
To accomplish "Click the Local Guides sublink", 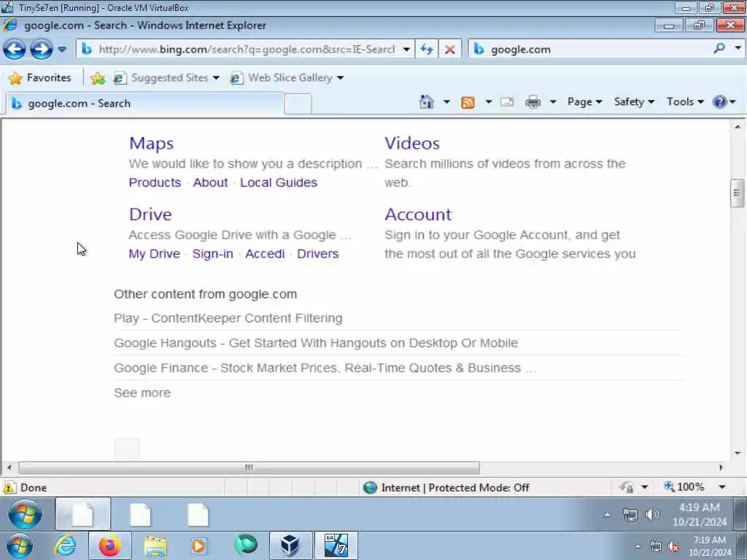I will 279,182.
